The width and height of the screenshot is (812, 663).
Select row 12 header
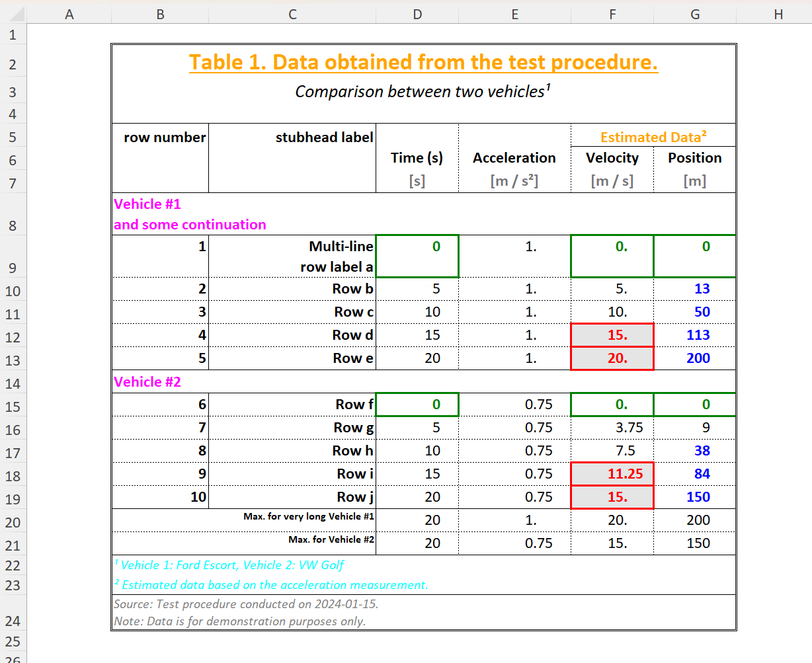(x=13, y=337)
